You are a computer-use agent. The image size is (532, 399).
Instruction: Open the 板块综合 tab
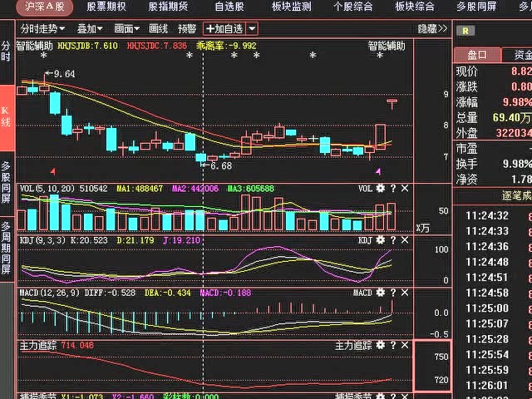pos(415,7)
